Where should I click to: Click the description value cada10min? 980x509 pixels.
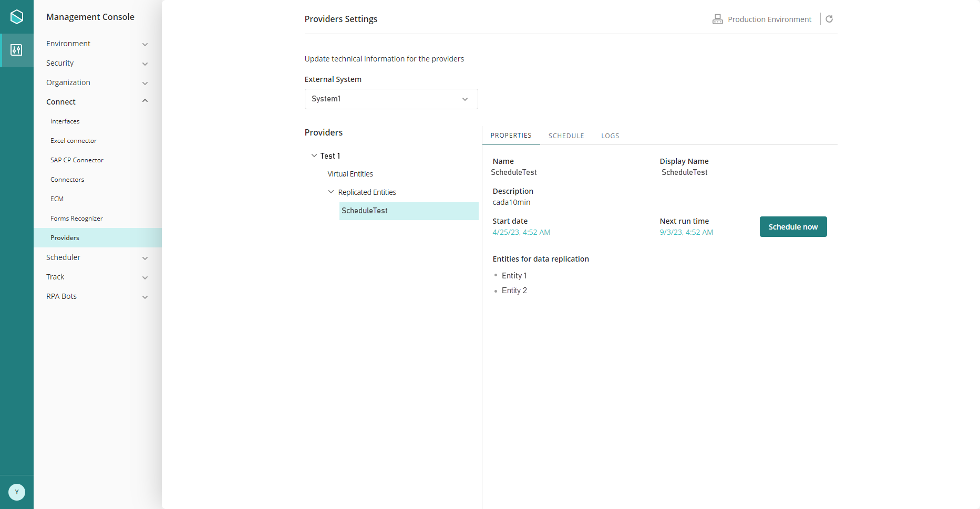tap(511, 202)
